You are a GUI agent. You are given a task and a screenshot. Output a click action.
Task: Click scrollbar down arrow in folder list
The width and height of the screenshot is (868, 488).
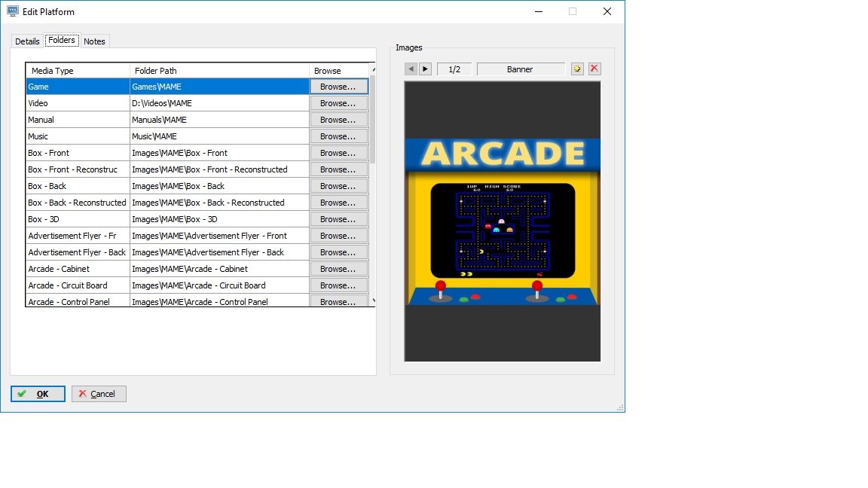(373, 300)
